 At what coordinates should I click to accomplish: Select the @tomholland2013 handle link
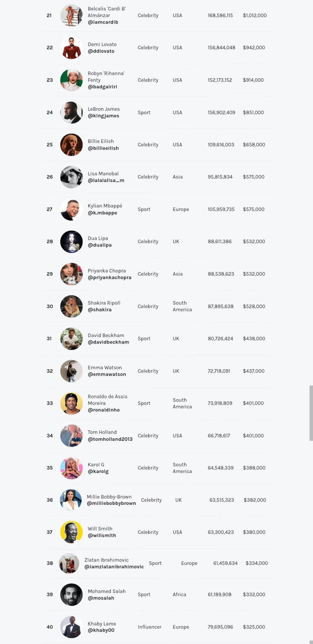click(110, 439)
